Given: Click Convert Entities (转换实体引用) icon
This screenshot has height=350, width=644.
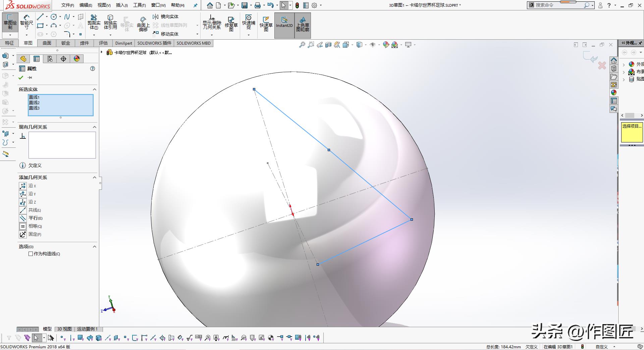Looking at the screenshot, I should click(110, 21).
